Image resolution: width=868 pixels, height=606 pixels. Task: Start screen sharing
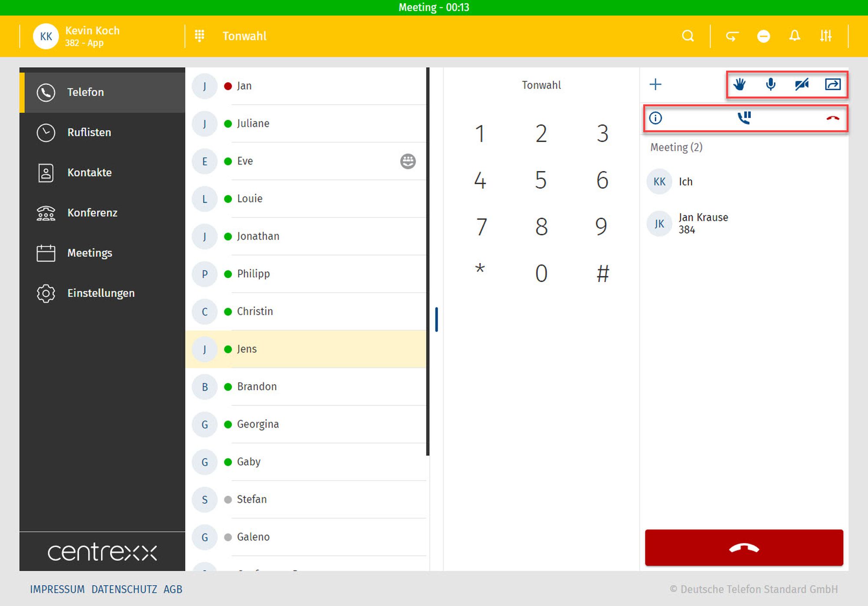pos(832,84)
